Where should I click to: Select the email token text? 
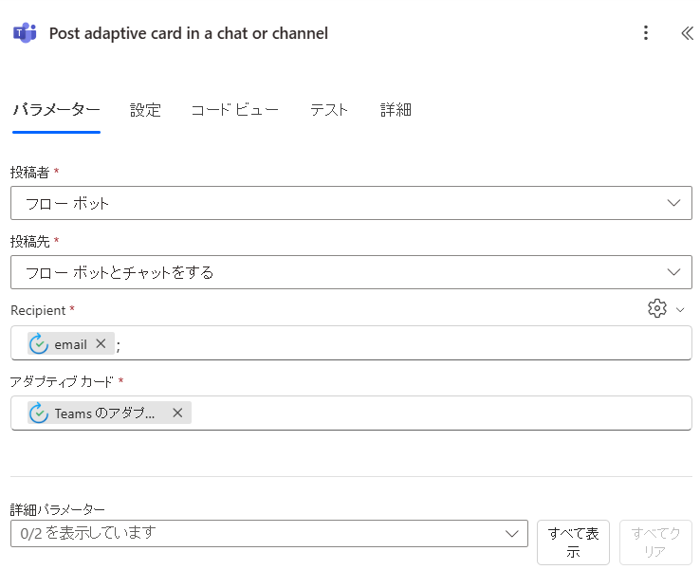click(70, 344)
